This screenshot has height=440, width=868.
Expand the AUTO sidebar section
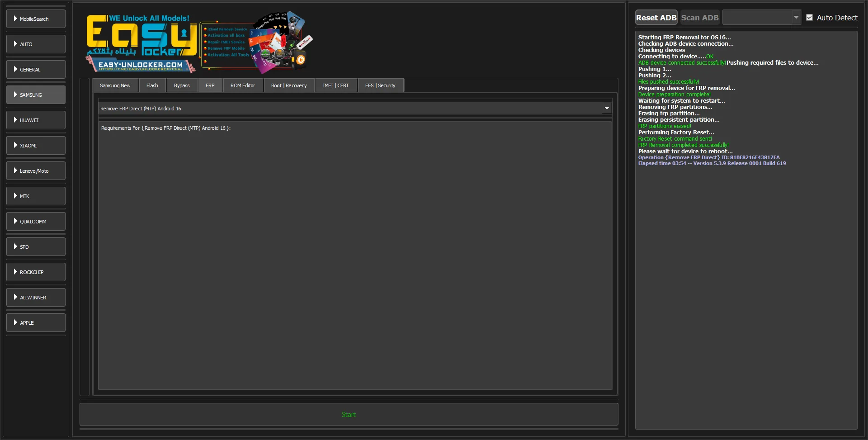coord(15,44)
